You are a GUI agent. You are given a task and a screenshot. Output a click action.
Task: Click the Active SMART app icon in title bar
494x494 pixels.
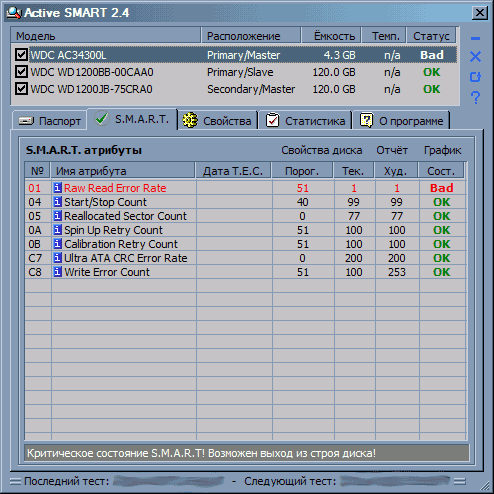pyautogui.click(x=14, y=13)
